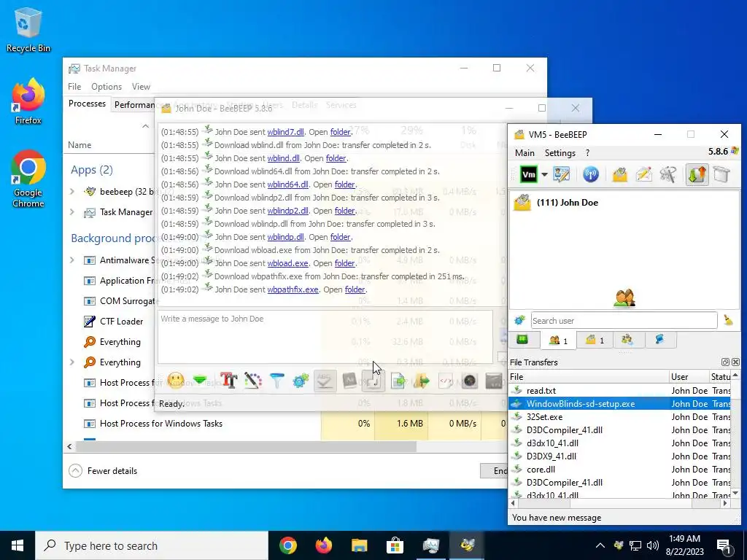This screenshot has height=560, width=747.
Task: Click the gears icon left of Search user
Action: coord(519,321)
